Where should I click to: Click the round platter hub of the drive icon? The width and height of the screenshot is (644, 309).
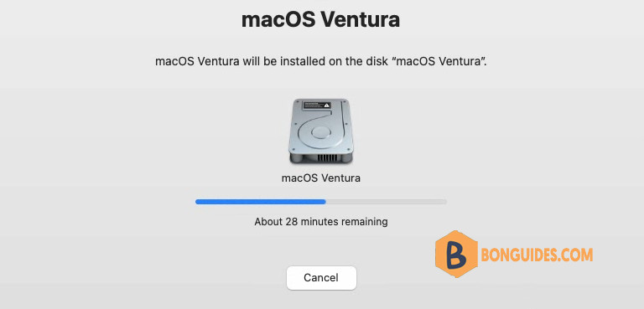321,132
